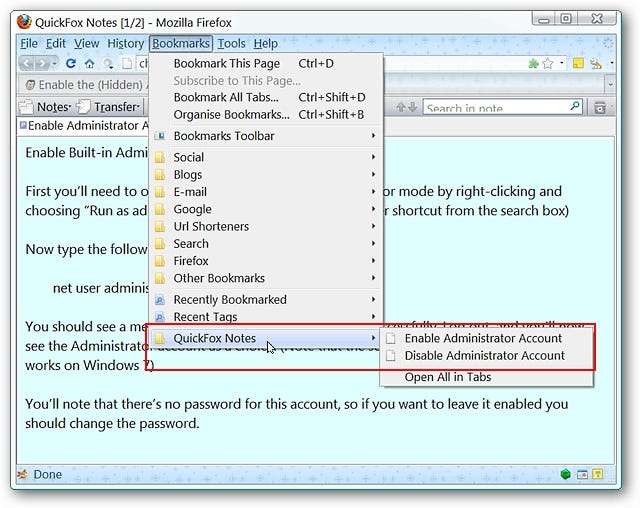Click the Social bookmarks folder icon
This screenshot has height=508, width=640.
[160, 158]
